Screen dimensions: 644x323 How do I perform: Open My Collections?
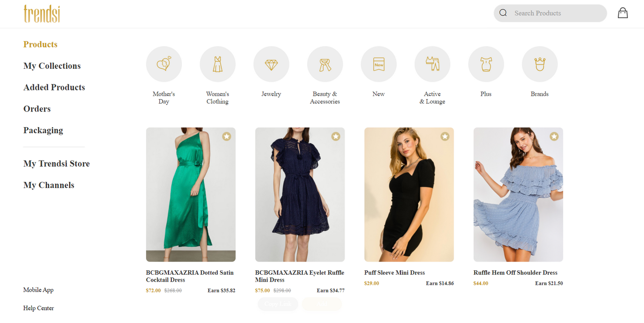tap(52, 66)
